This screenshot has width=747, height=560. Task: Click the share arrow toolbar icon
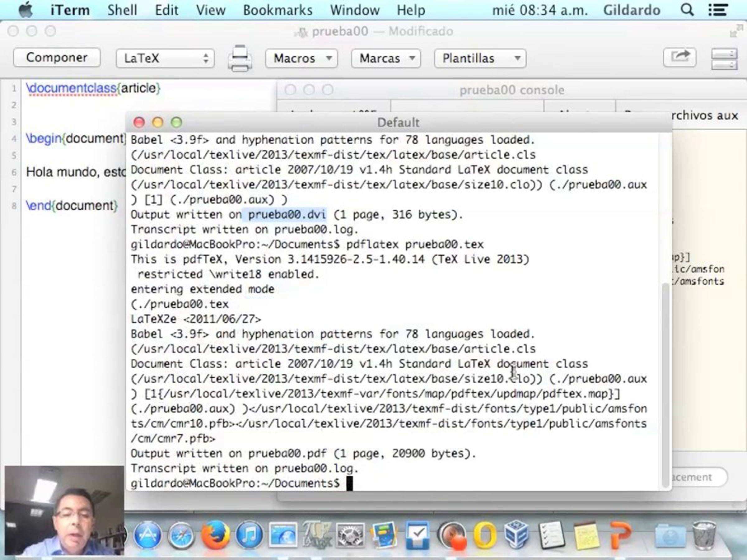(679, 57)
